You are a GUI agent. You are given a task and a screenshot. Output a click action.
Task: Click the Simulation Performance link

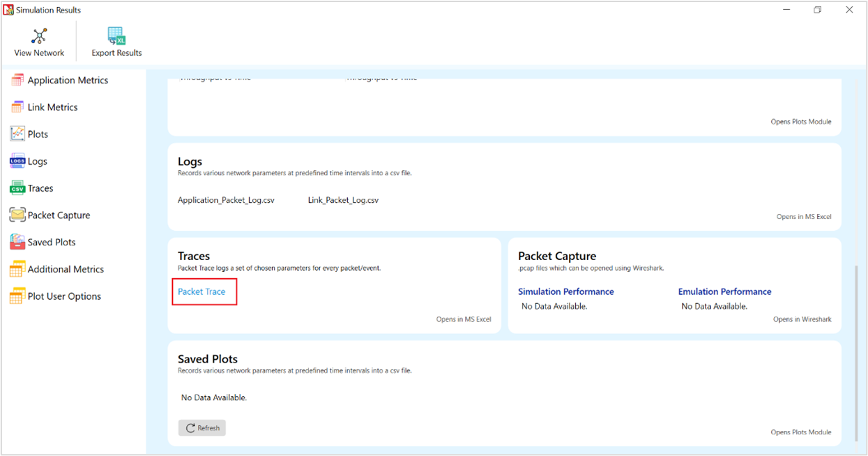[x=565, y=291]
